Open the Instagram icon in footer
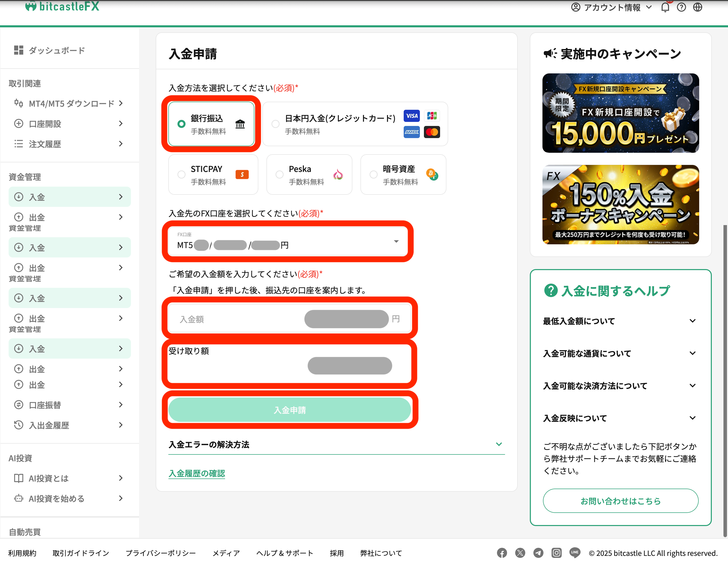Image resolution: width=728 pixels, height=567 pixels. click(556, 553)
